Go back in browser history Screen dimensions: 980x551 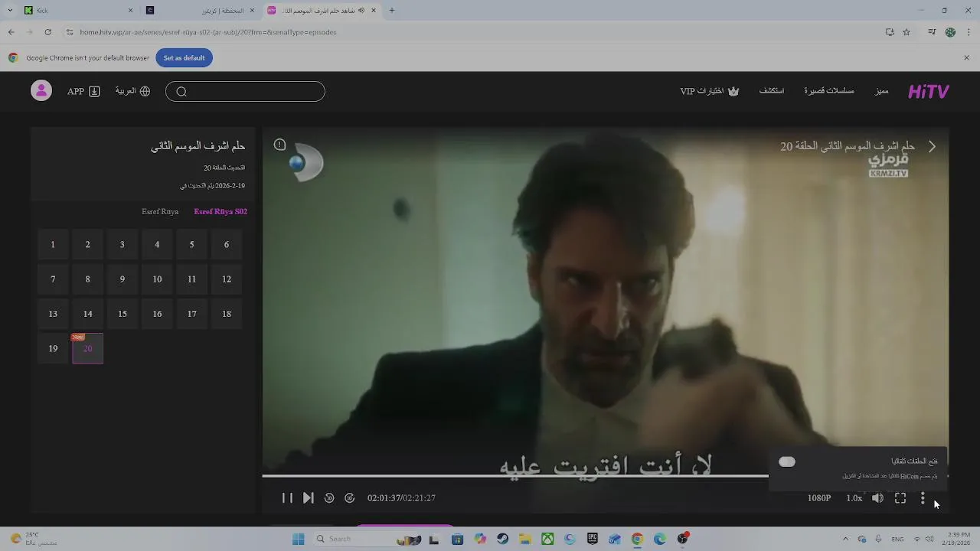point(11,32)
